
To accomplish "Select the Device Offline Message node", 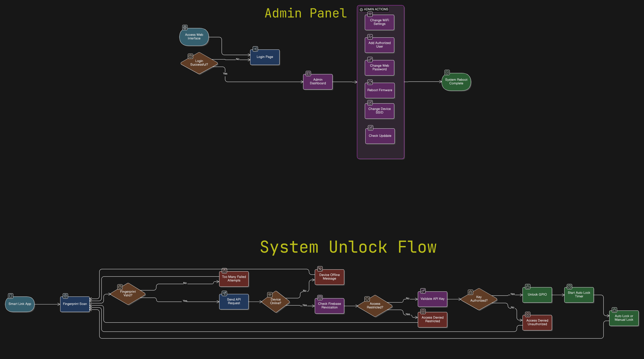I will click(329, 277).
